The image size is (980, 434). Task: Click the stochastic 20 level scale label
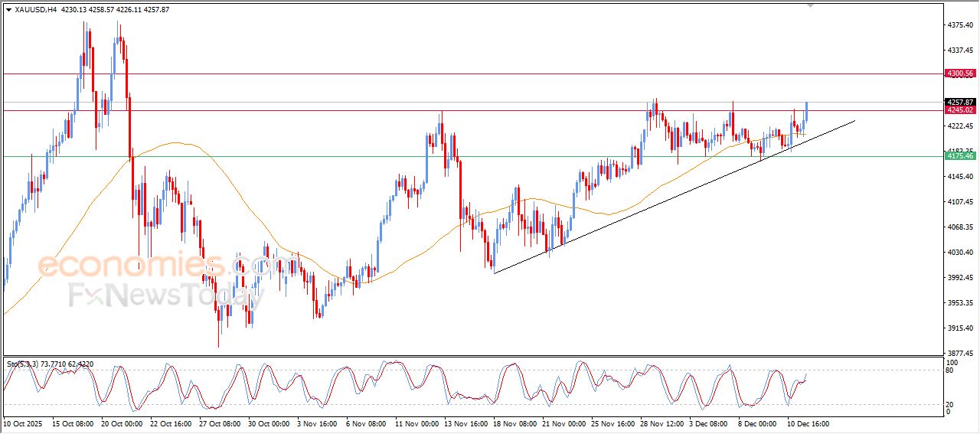point(950,404)
